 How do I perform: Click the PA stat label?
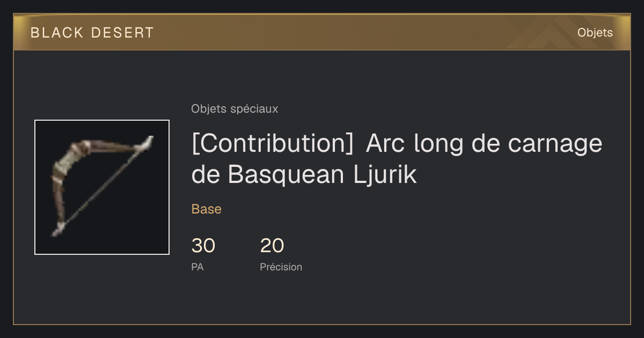click(197, 267)
